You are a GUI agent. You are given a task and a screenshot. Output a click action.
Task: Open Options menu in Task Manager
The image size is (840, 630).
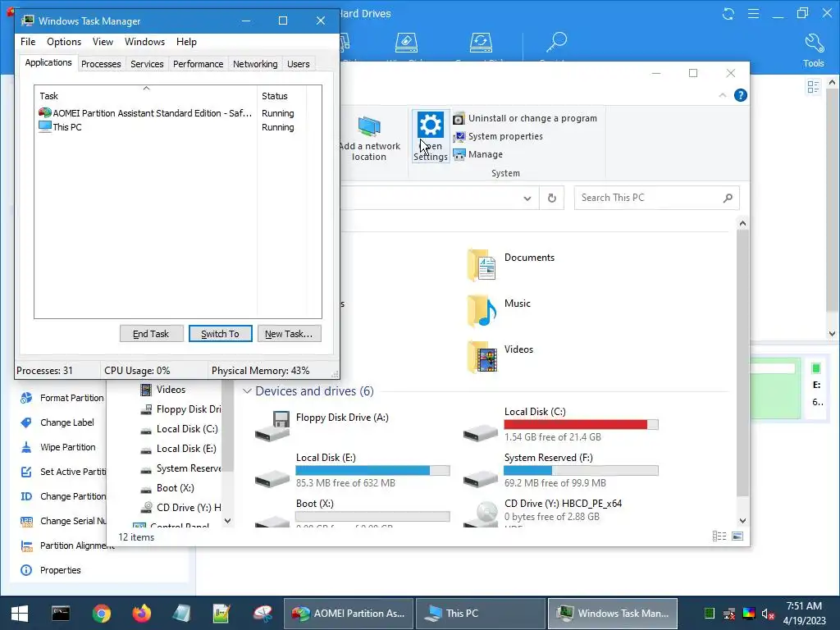coord(64,42)
